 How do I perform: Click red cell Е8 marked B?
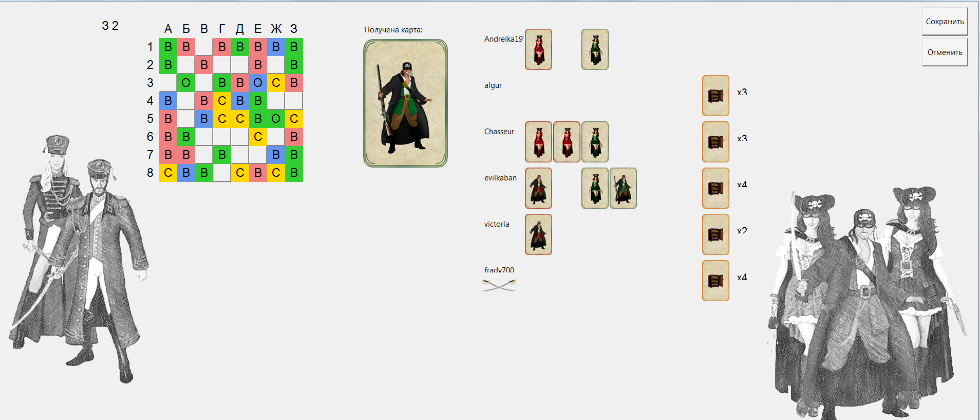258,173
